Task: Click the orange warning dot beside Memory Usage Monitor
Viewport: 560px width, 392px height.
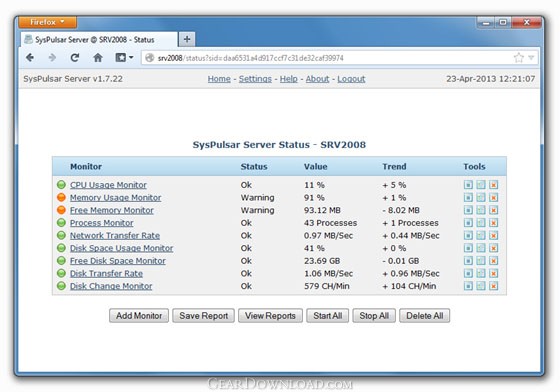Action: click(61, 197)
